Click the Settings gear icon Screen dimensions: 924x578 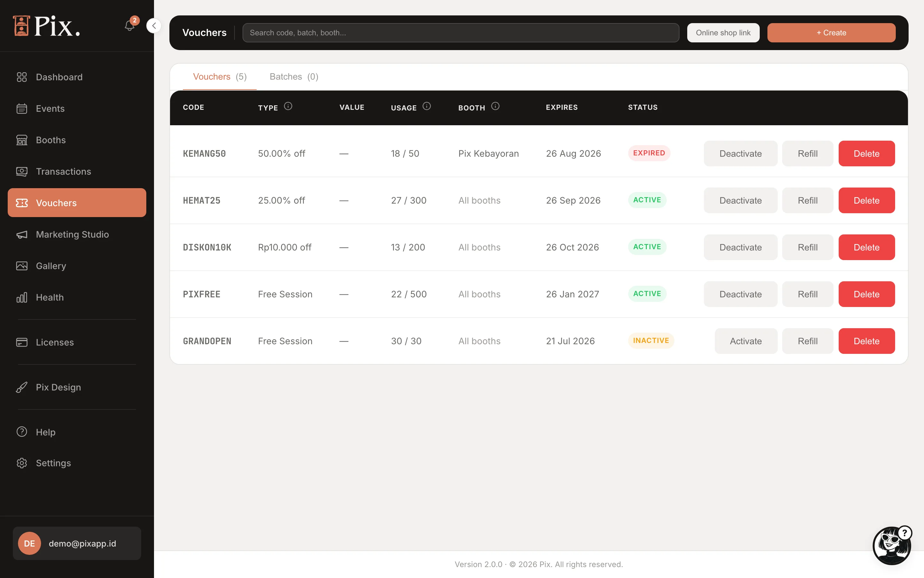point(22,463)
